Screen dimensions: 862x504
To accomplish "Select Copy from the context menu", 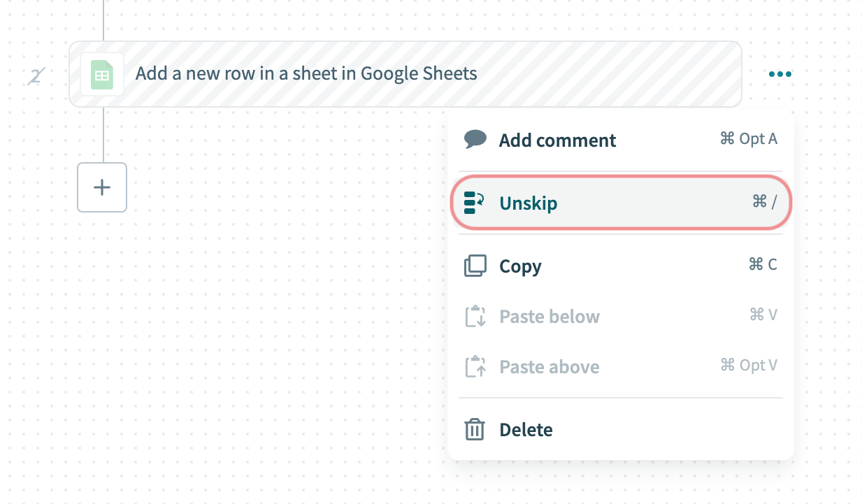I will 520,266.
